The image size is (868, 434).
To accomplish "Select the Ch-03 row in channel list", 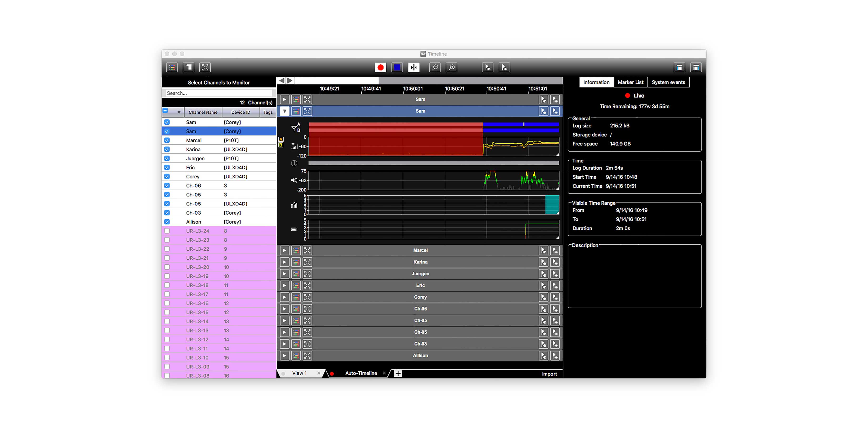I will [x=219, y=213].
